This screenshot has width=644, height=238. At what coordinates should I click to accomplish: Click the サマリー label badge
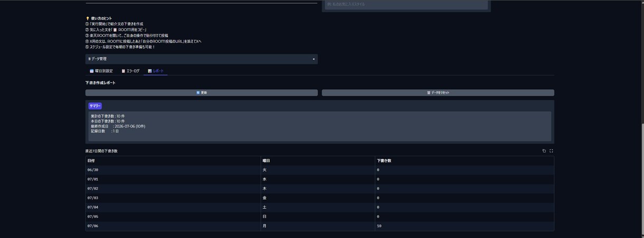point(95,106)
